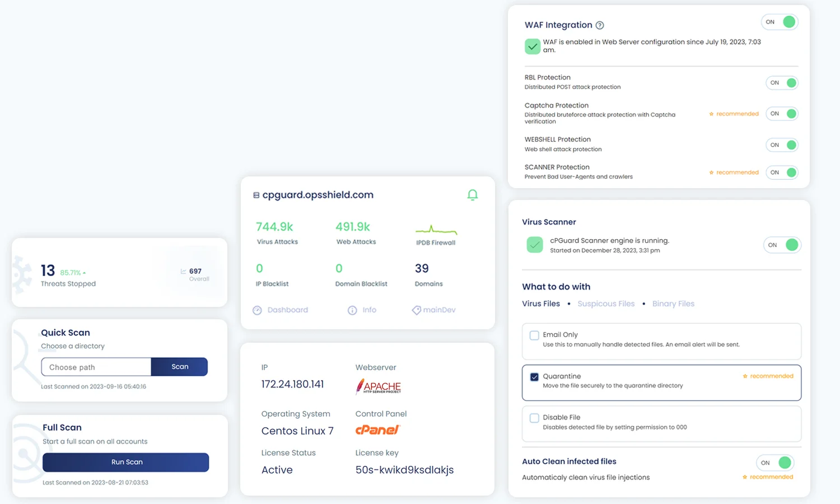Click the star icon next to Quarantine recommended
This screenshot has height=504, width=840.
click(x=745, y=376)
